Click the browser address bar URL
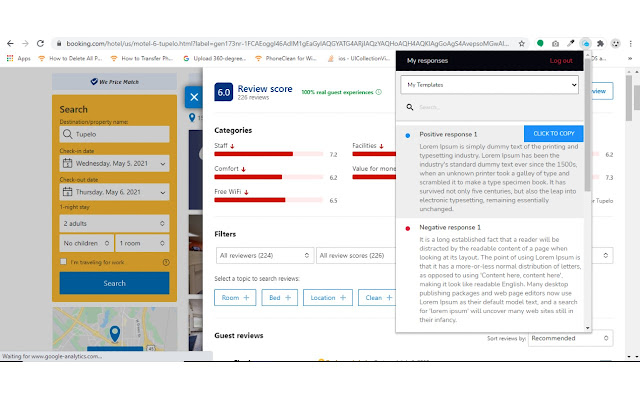This screenshot has height=400, width=640. 287,43
